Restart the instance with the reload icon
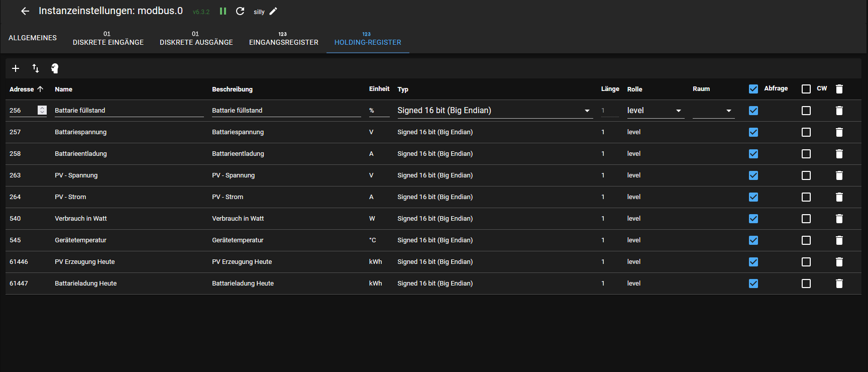This screenshot has width=868, height=372. (240, 11)
